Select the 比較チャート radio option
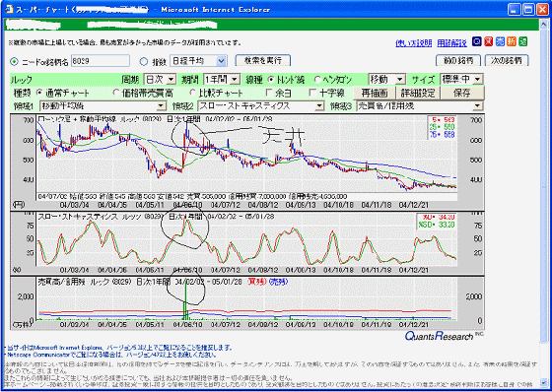This screenshot has height=392, width=552. (x=192, y=93)
